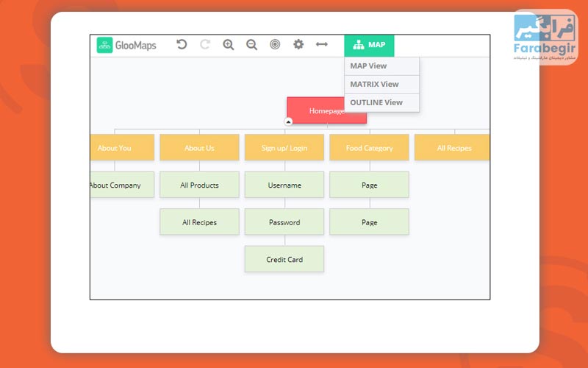Select the yellow All Recipes node
The image size is (588, 368).
point(452,148)
